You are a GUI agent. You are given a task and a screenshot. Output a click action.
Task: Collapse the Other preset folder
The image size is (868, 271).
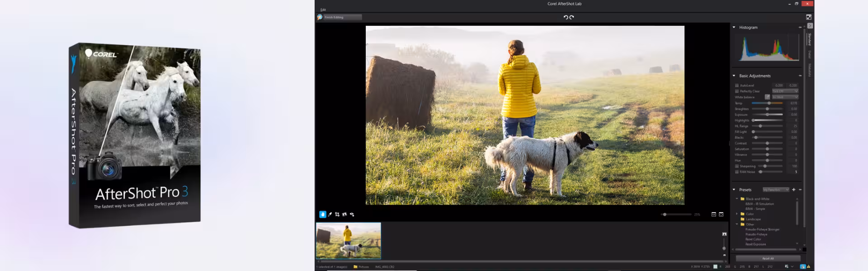pyautogui.click(x=737, y=224)
